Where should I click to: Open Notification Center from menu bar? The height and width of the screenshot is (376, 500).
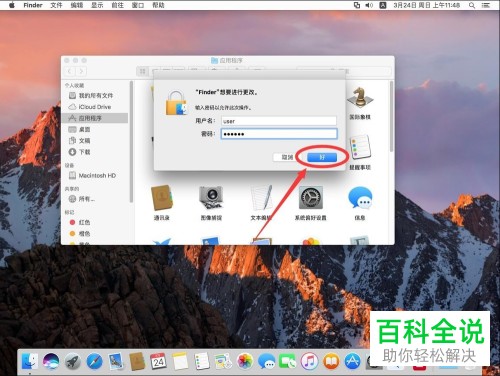click(x=486, y=5)
